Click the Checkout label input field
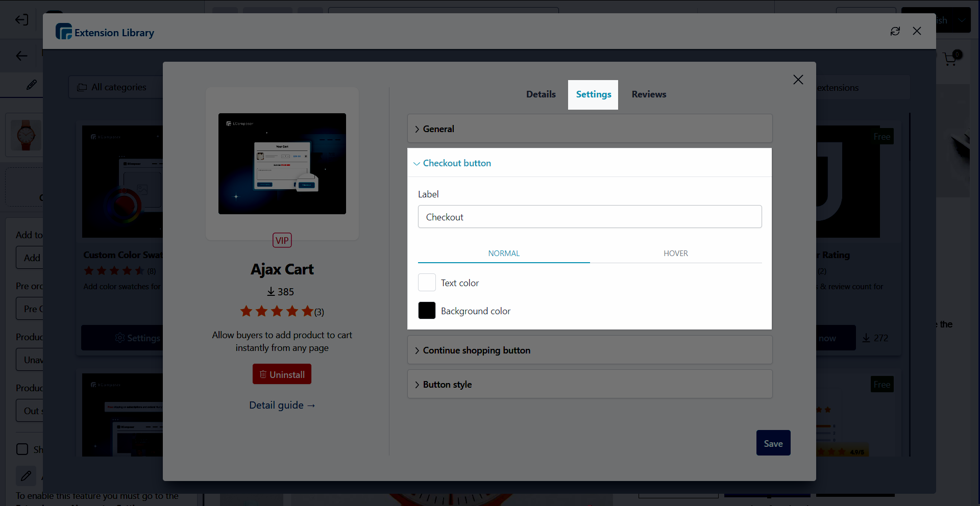The height and width of the screenshot is (506, 980). click(x=590, y=217)
